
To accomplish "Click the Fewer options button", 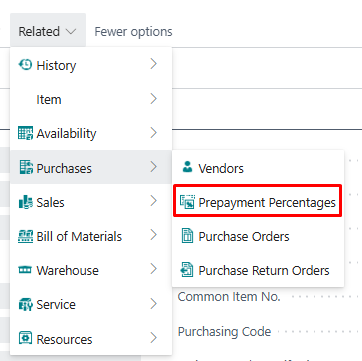I will (133, 32).
